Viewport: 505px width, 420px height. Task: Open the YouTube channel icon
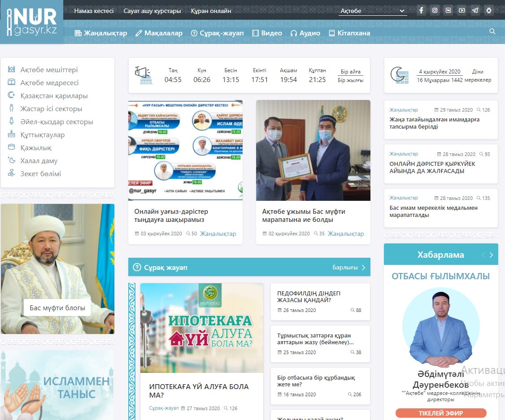[x=461, y=10]
